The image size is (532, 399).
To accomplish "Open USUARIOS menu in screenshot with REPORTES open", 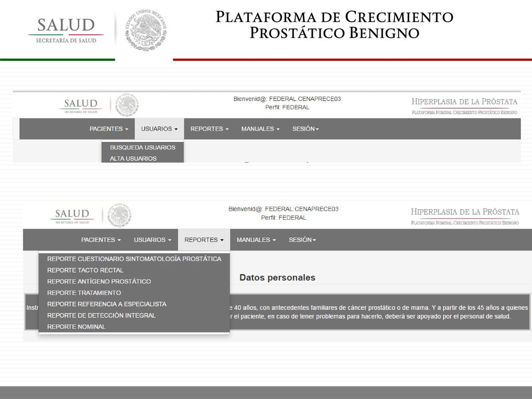I will [x=152, y=240].
